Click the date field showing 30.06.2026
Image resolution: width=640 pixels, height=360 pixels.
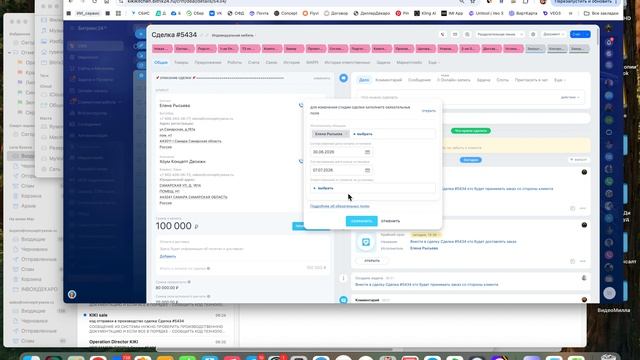[x=341, y=152]
